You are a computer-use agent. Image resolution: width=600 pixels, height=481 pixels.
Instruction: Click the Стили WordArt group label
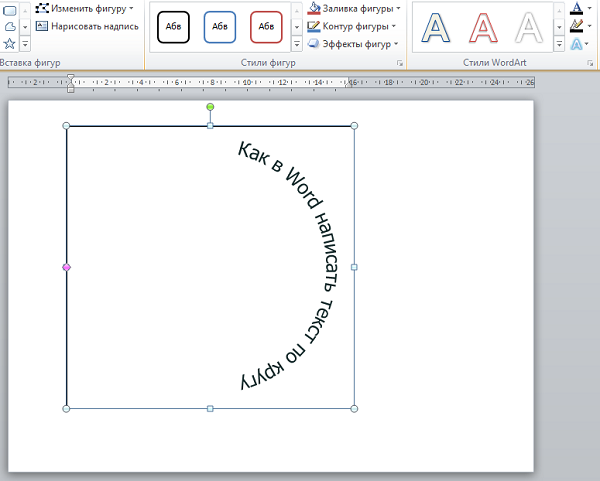point(495,63)
